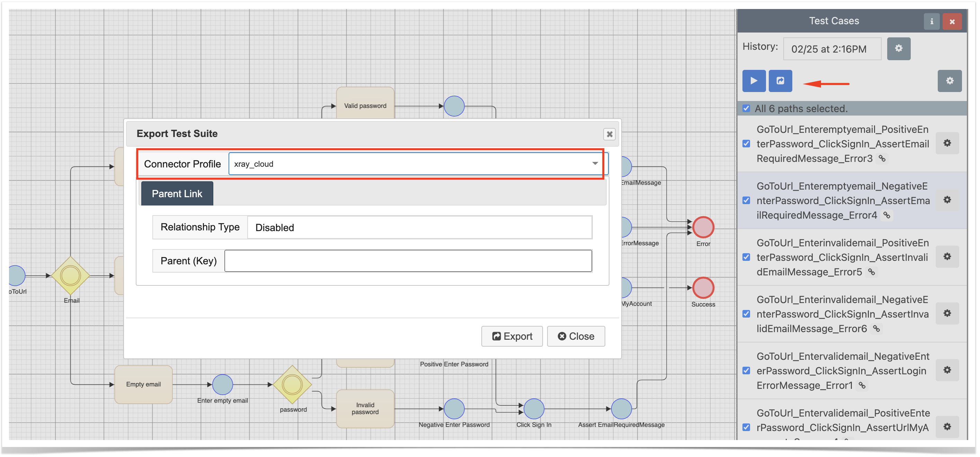The height and width of the screenshot is (457, 980).
Task: Select the Assert EmailRequiredMessage node
Action: (621, 409)
